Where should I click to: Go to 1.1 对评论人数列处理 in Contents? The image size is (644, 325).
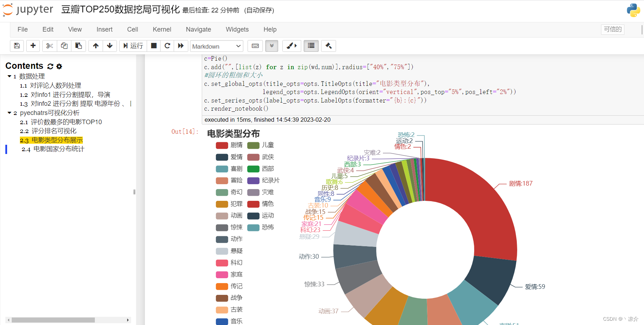[x=50, y=86]
